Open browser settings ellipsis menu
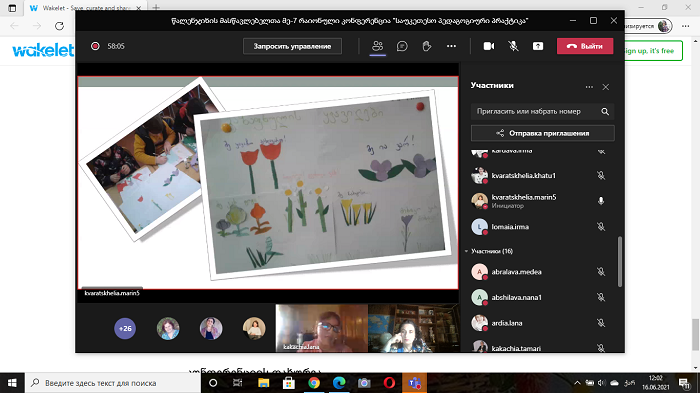700x393 pixels. pyautogui.click(x=686, y=26)
